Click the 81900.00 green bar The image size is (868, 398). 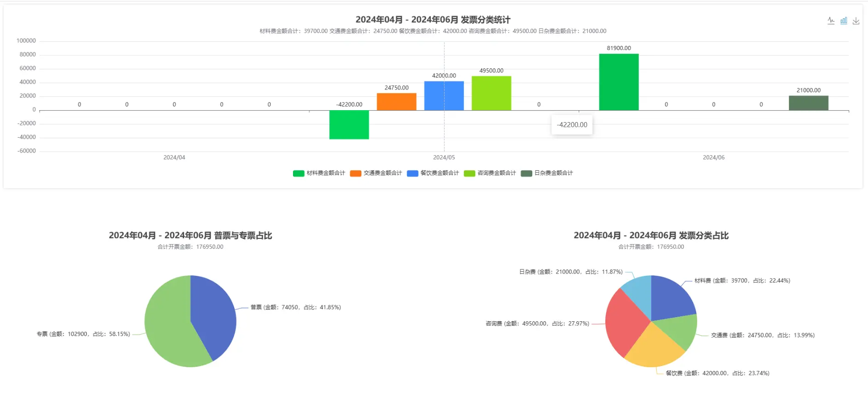(619, 82)
